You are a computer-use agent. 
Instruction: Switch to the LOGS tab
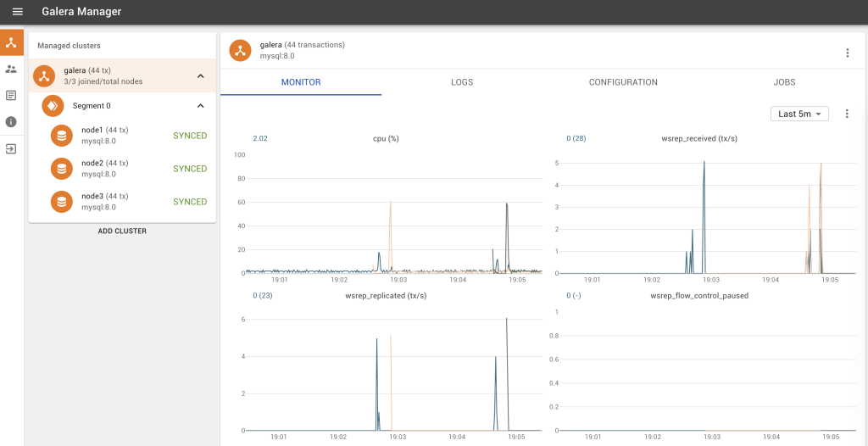[462, 82]
